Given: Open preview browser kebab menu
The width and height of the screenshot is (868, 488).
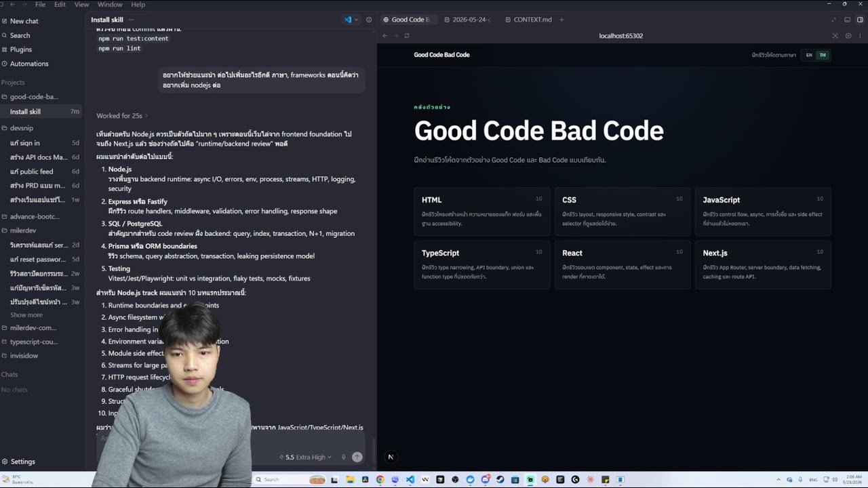Looking at the screenshot, I should pos(859,36).
